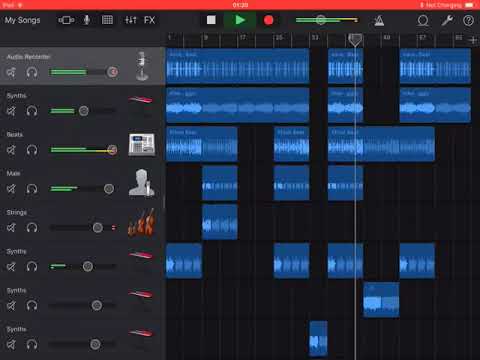
Task: Mute the Strings track
Action: (11, 228)
